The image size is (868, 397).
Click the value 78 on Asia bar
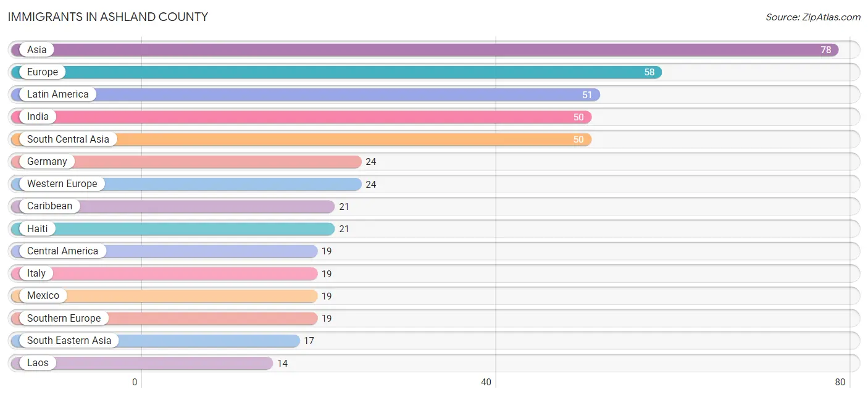pyautogui.click(x=826, y=50)
